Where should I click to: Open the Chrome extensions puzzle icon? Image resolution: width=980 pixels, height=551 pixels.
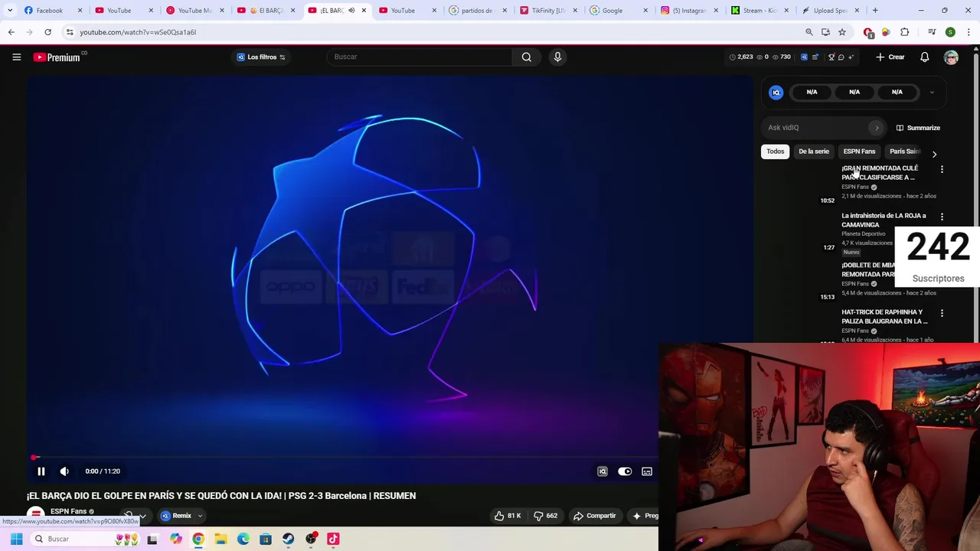905,32
